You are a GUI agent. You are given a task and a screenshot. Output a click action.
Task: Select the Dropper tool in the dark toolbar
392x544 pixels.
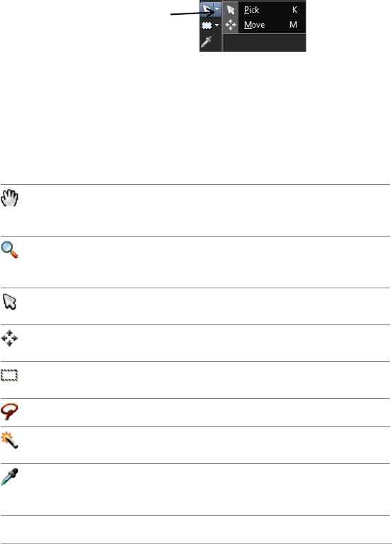pos(206,42)
